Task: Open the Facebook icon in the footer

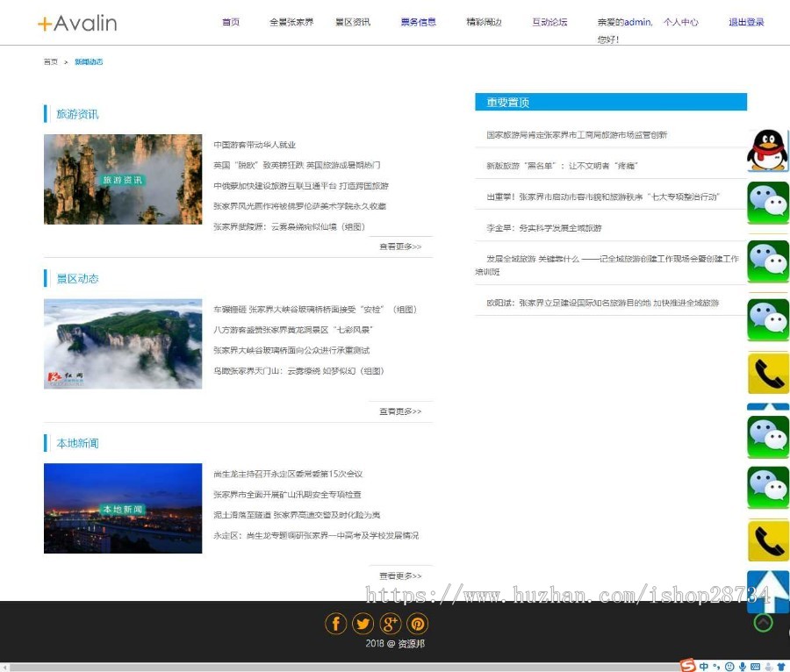Action: click(x=335, y=624)
